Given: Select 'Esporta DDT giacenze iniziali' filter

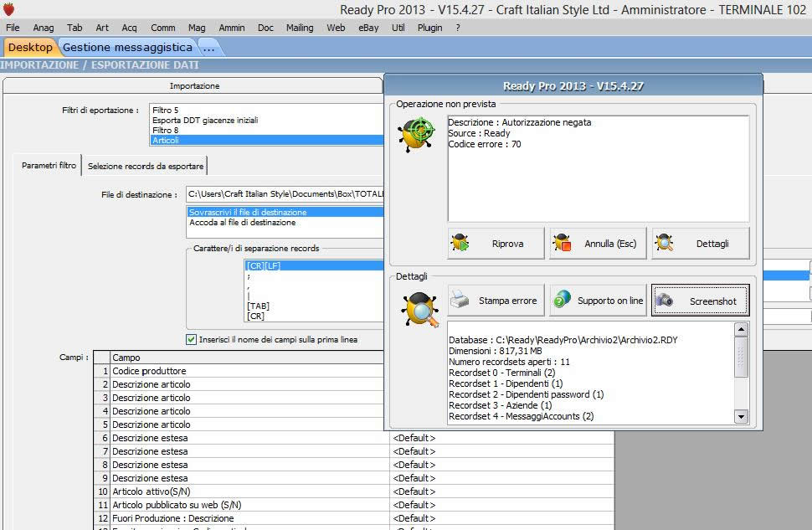Looking at the screenshot, I should click(267, 120).
